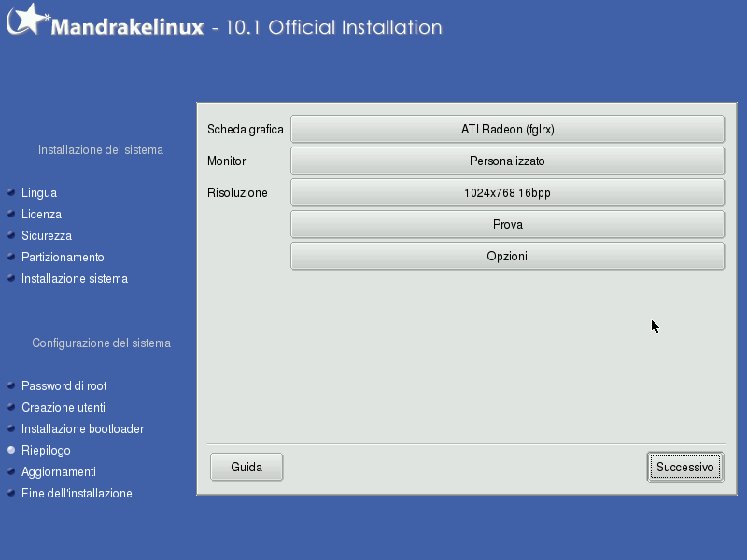This screenshot has height=560, width=747.
Task: Click the bullet next to Partizionamento
Action: point(11,257)
